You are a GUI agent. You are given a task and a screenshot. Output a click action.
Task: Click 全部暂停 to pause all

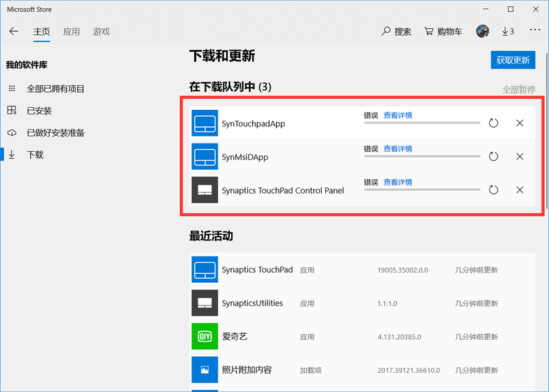coord(519,90)
